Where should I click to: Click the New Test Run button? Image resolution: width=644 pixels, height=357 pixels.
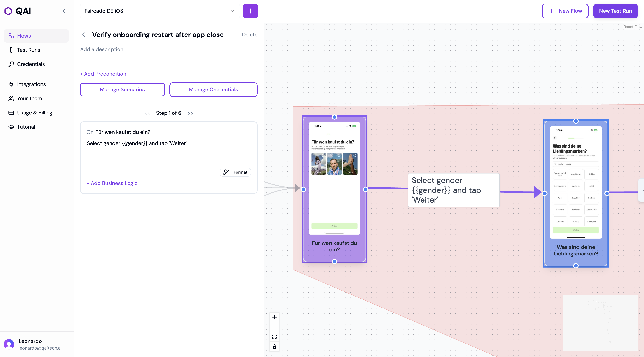click(x=615, y=11)
